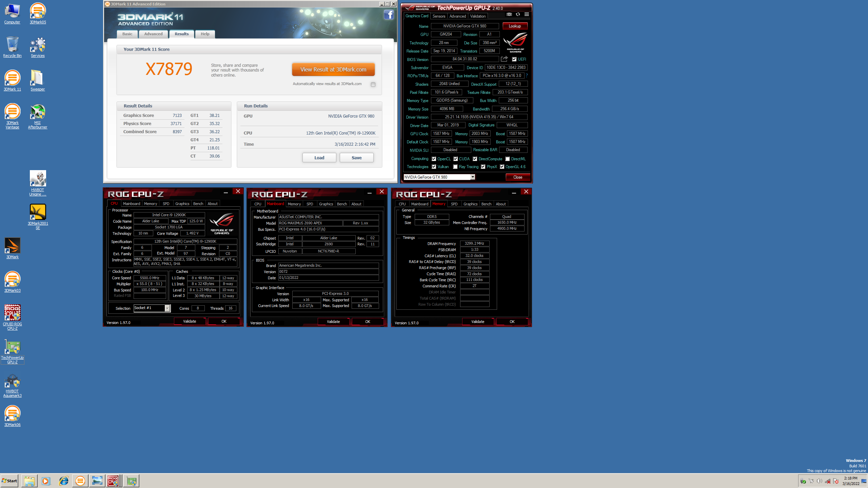The image size is (868, 488).
Task: Open the GPU-Z hamburger menu
Action: (527, 14)
